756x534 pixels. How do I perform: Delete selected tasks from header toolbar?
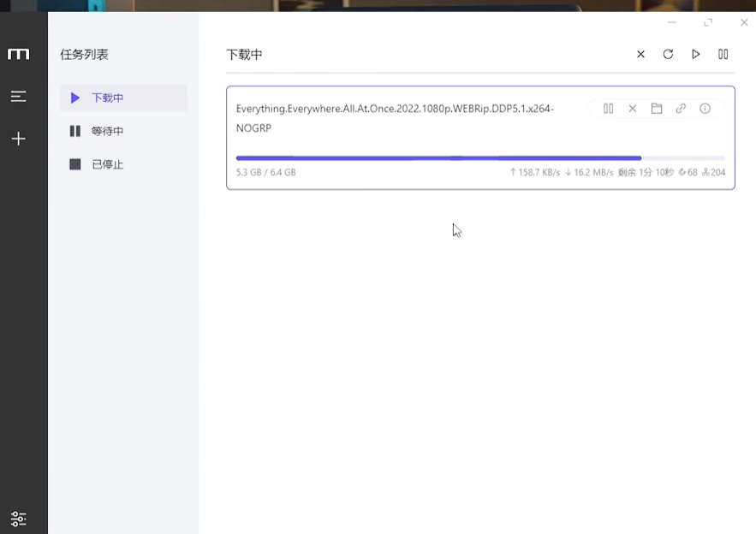pos(640,55)
